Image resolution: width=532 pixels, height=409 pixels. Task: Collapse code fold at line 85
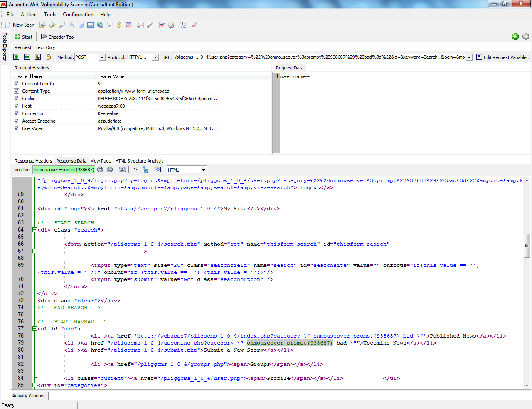pyautogui.click(x=35, y=385)
